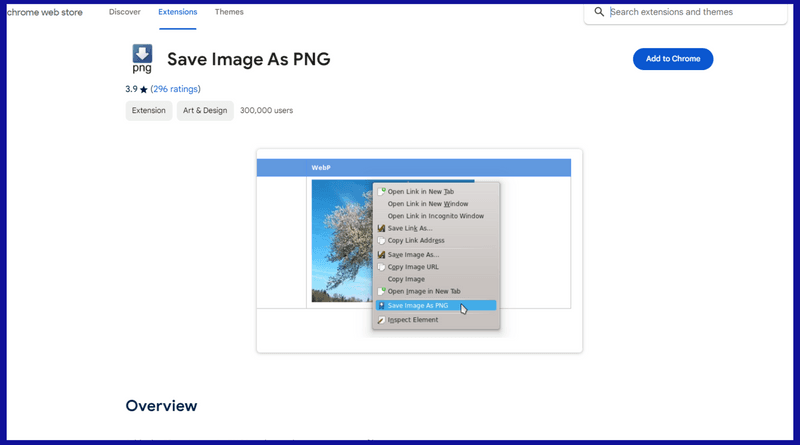This screenshot has width=800, height=445.
Task: Click the 300,000 users text
Action: click(x=266, y=110)
